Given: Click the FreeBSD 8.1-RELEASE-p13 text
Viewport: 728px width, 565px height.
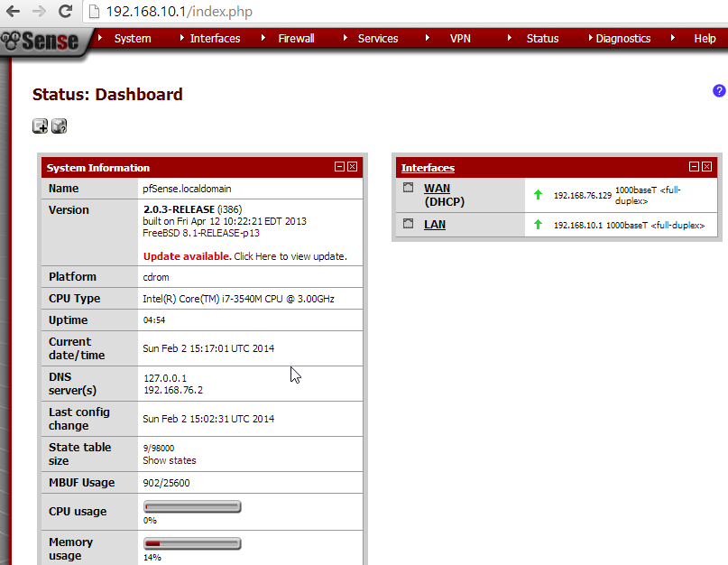Looking at the screenshot, I should pyautogui.click(x=201, y=233).
